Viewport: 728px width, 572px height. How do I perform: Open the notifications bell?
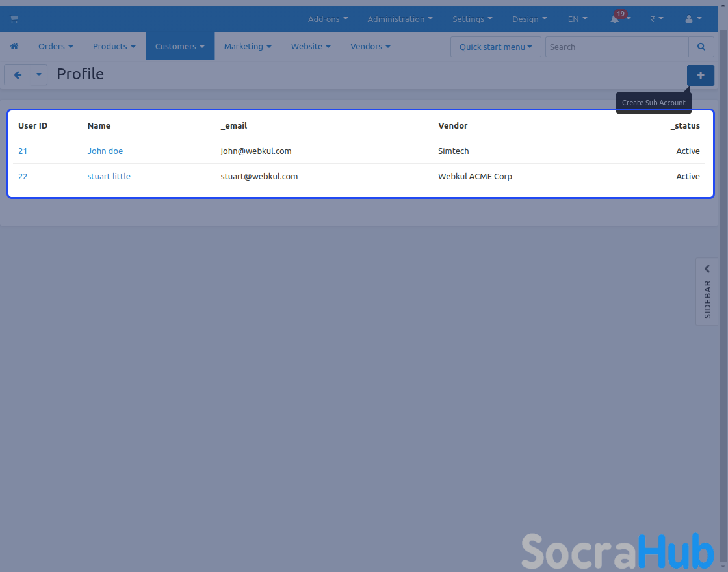click(615, 19)
